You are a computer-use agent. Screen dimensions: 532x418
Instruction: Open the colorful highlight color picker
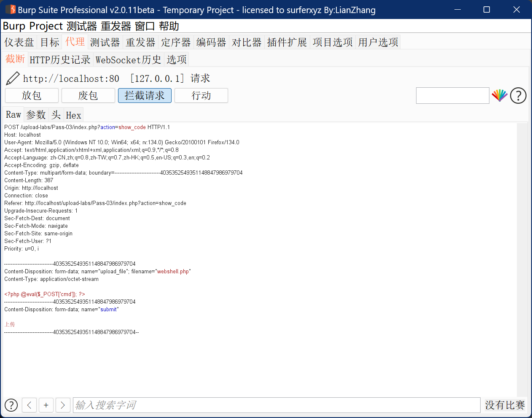tap(500, 96)
